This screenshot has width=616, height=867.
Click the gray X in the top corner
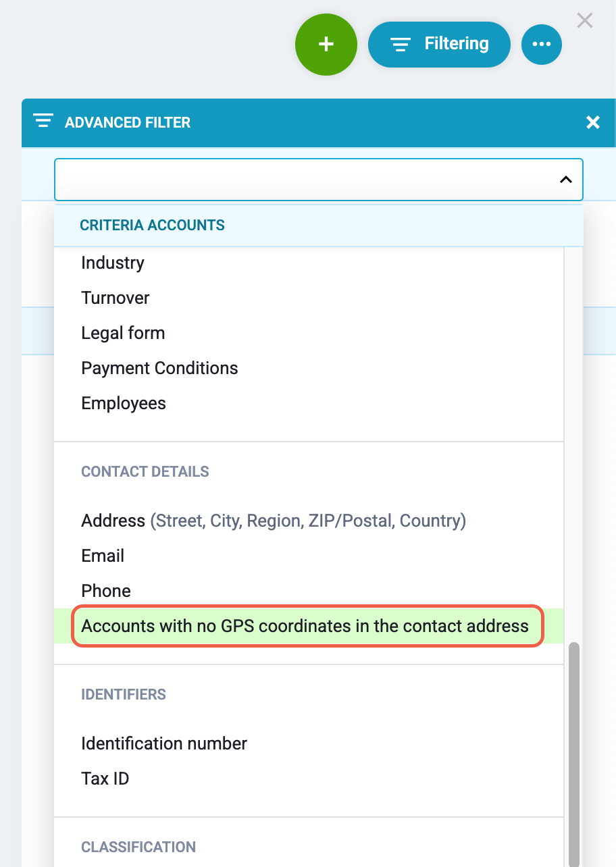click(584, 20)
